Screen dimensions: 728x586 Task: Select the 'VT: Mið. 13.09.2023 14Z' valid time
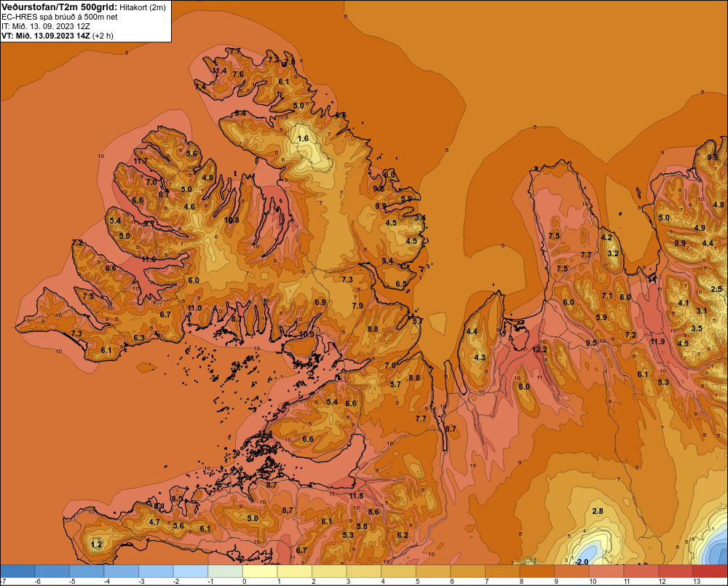click(46, 35)
